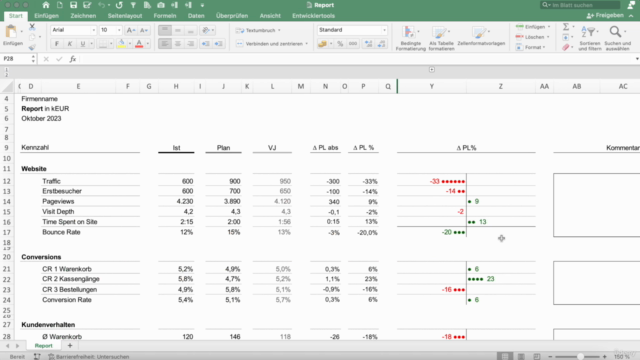Click the Löschen cells button

coord(532,37)
